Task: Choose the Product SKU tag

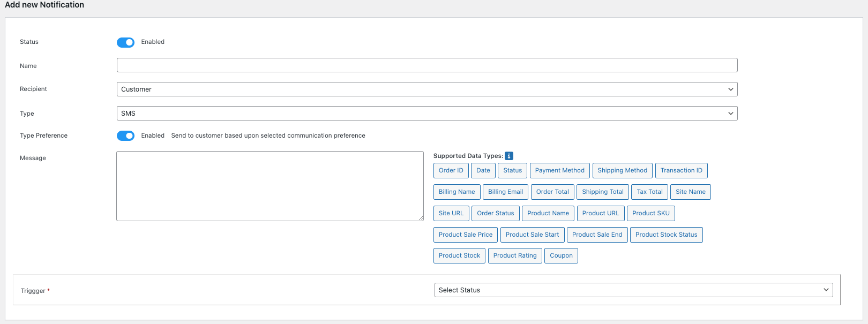Action: click(x=651, y=213)
